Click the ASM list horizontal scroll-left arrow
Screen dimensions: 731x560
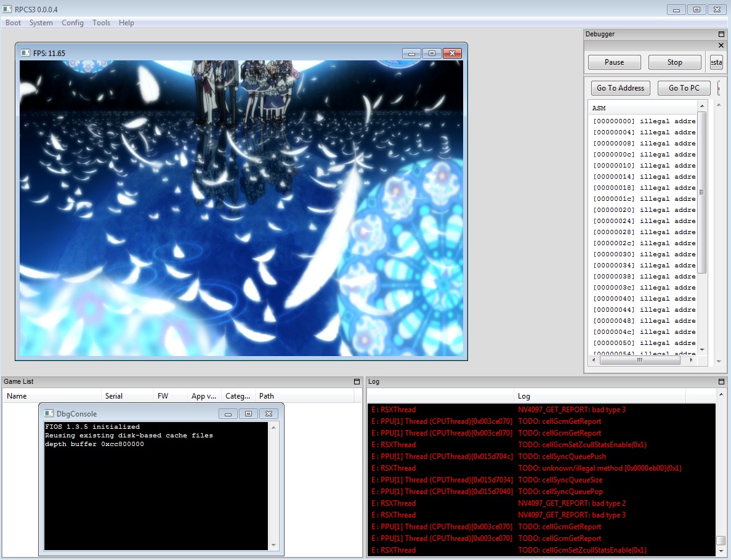coord(594,360)
